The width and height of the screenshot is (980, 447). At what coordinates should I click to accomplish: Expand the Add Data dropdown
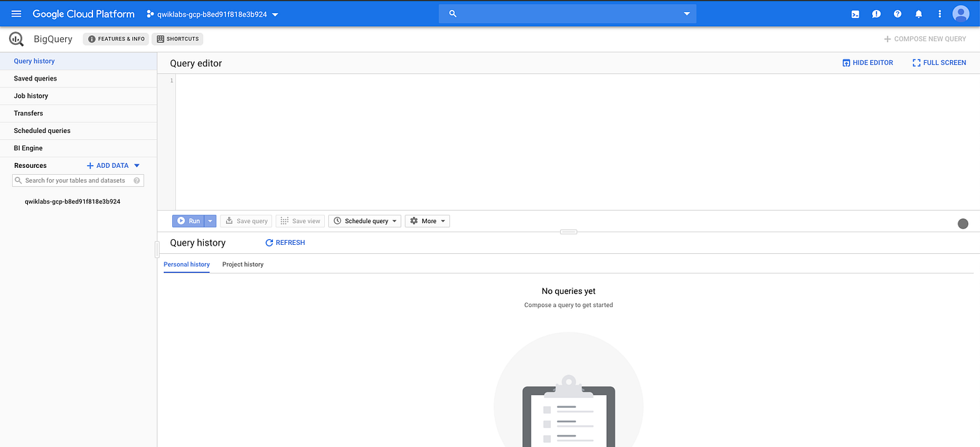[136, 165]
